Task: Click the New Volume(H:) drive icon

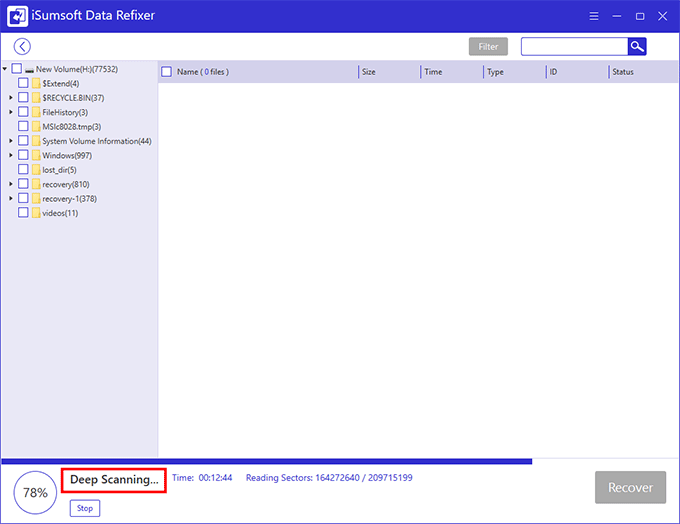Action: coord(29,69)
